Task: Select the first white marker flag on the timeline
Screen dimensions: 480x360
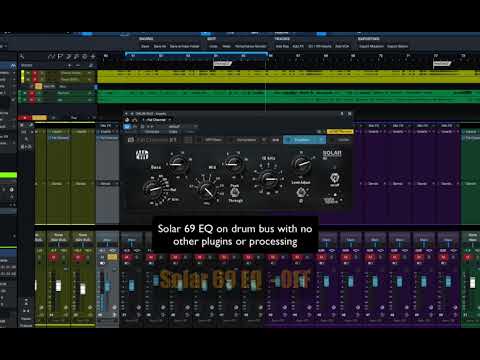Action: (x=222, y=63)
